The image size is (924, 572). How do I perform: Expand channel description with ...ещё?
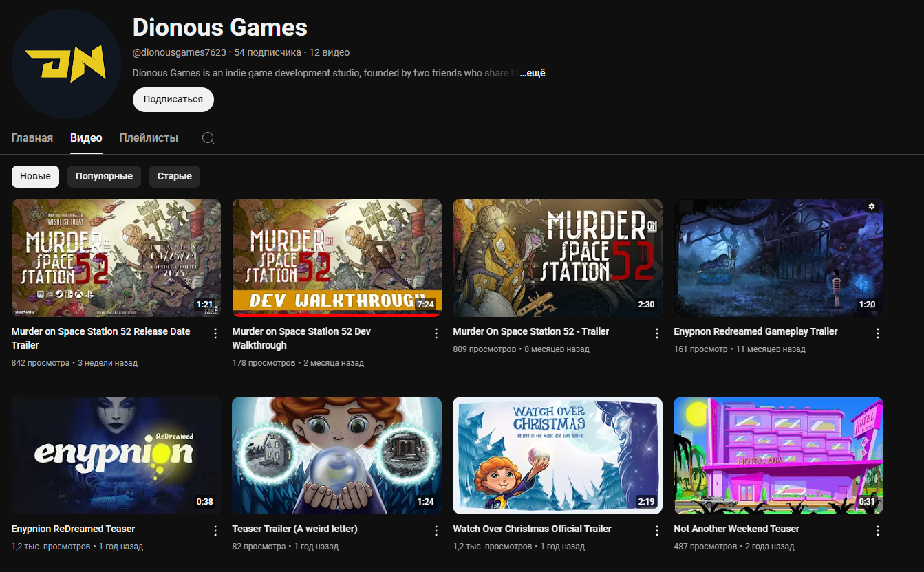[533, 73]
